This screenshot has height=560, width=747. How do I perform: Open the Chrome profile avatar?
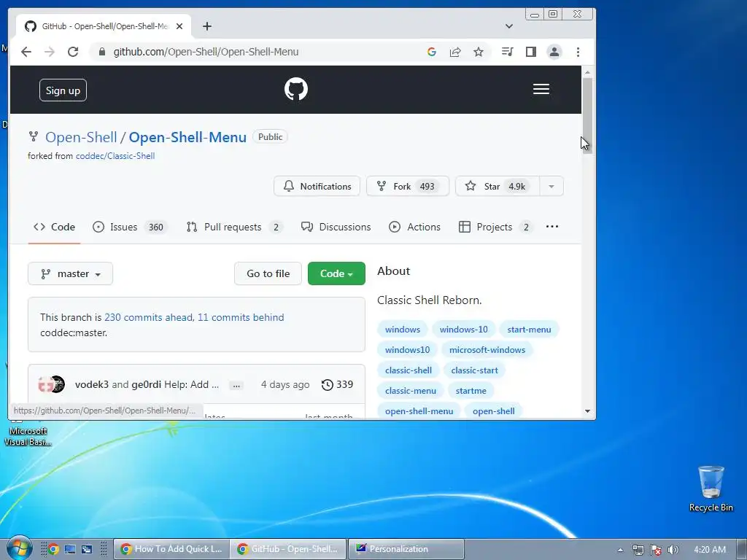pyautogui.click(x=554, y=52)
